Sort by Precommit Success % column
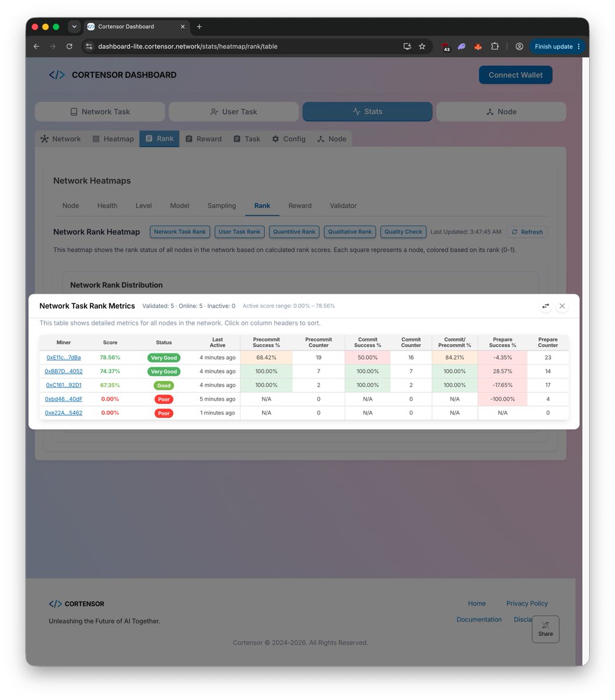 click(267, 342)
